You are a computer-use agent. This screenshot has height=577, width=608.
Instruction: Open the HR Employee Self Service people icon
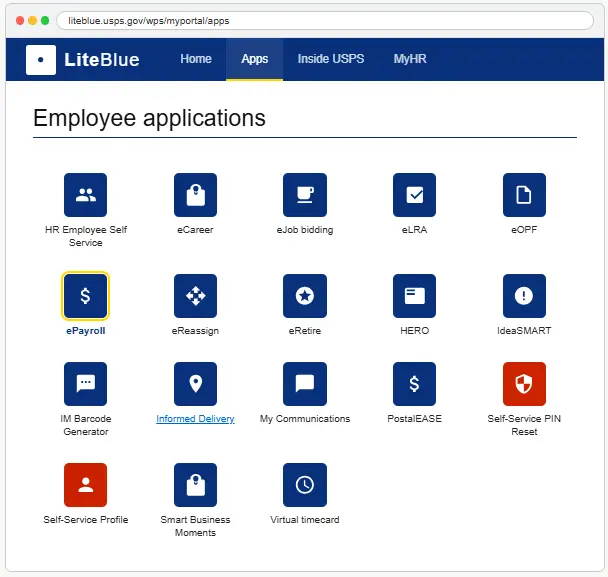click(x=85, y=195)
